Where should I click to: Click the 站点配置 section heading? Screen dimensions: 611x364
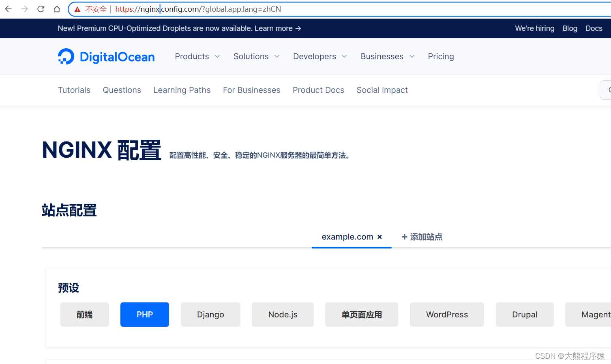pyautogui.click(x=69, y=210)
